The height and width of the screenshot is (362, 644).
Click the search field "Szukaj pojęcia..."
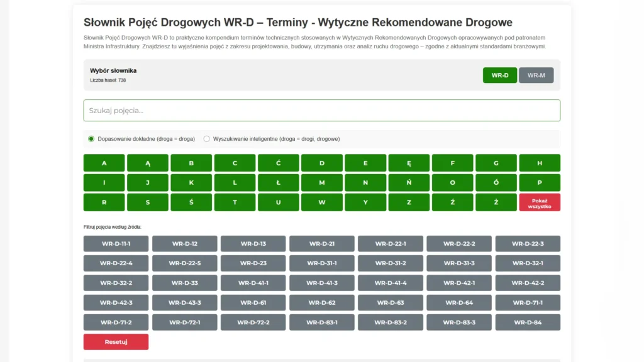(x=322, y=110)
